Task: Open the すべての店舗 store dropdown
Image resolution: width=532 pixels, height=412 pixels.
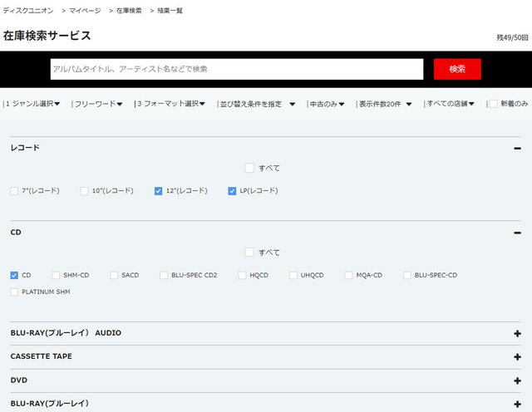Action: coord(451,104)
